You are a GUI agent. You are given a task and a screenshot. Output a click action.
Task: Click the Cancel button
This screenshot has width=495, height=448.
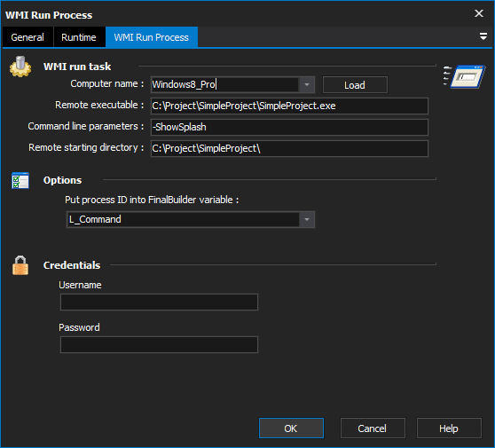click(373, 428)
